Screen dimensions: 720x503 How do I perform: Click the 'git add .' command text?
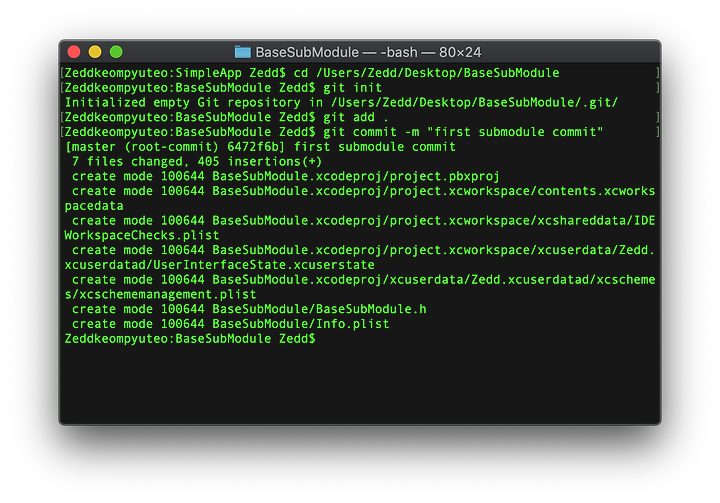356,117
